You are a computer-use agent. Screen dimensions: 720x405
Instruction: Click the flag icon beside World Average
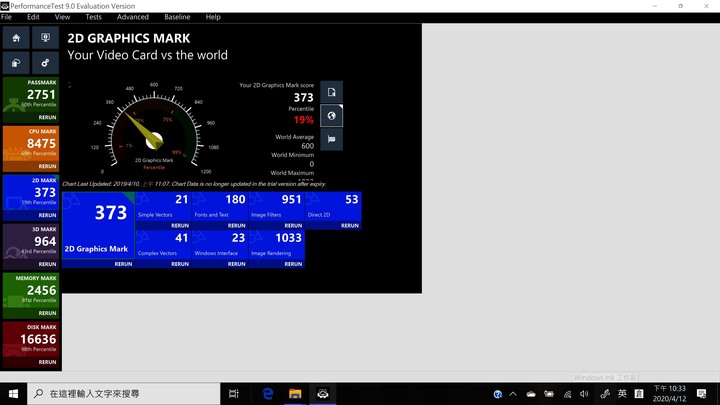coord(331,139)
